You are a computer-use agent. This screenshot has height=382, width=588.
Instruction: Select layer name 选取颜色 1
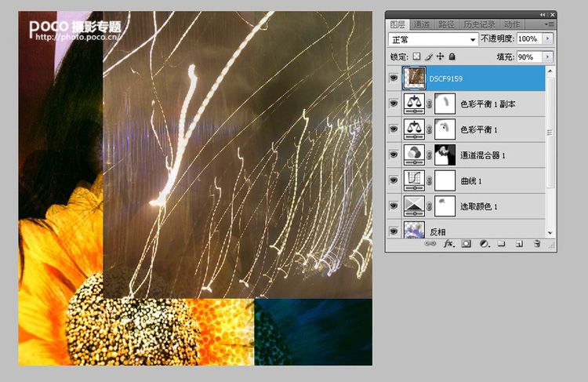[x=479, y=206]
